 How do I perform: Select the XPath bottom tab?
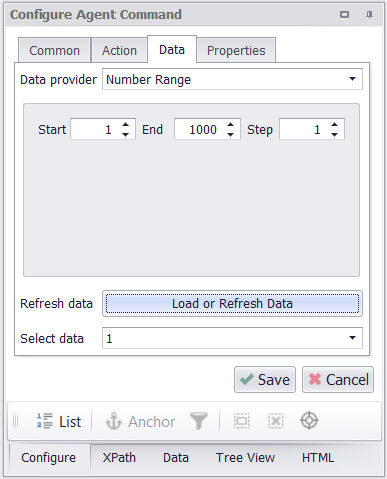119,458
